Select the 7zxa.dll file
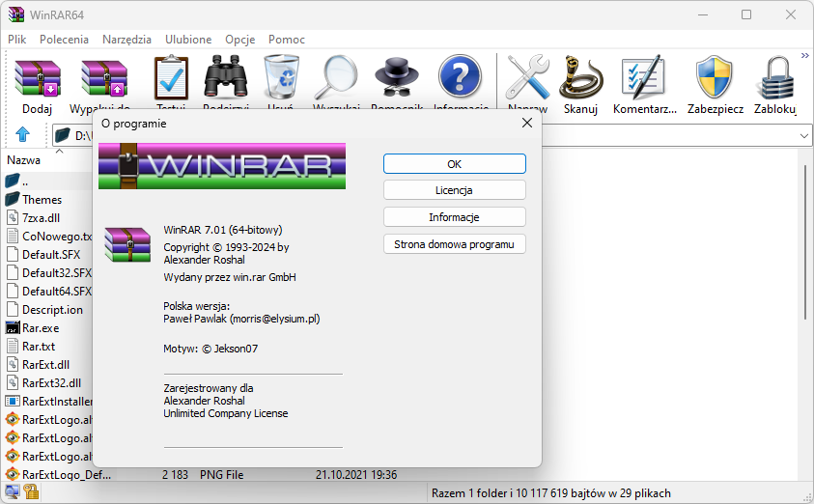The height and width of the screenshot is (504, 814). (x=41, y=218)
